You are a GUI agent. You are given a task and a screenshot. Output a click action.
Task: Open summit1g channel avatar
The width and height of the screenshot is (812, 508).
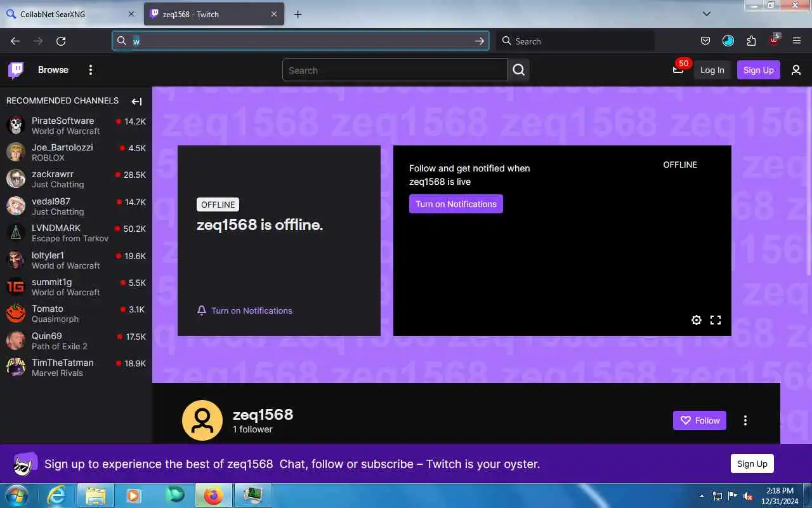click(x=16, y=286)
